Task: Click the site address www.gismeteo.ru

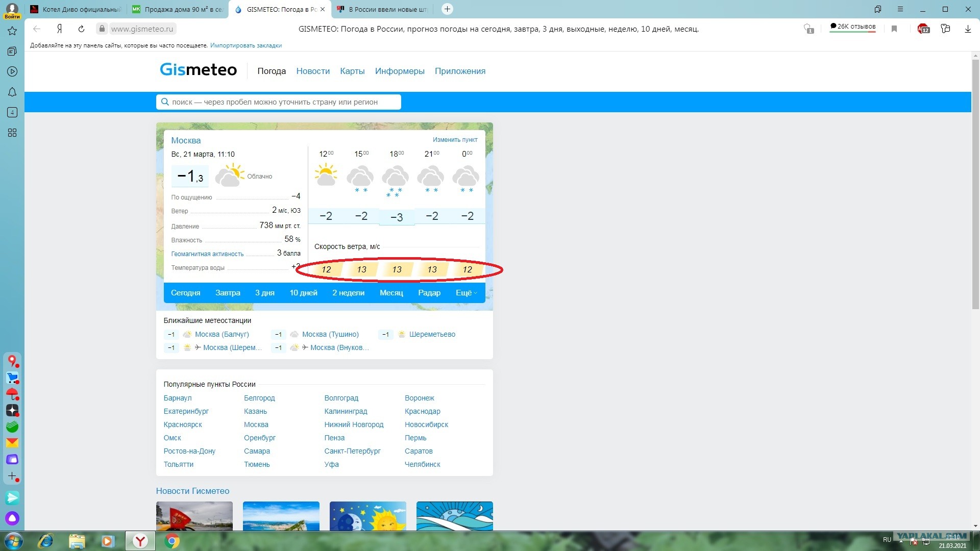Action: [x=142, y=29]
